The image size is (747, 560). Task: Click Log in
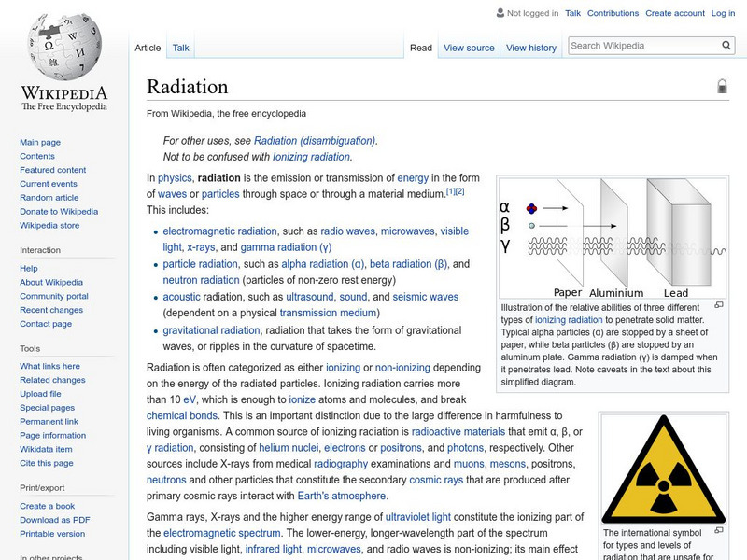click(723, 13)
